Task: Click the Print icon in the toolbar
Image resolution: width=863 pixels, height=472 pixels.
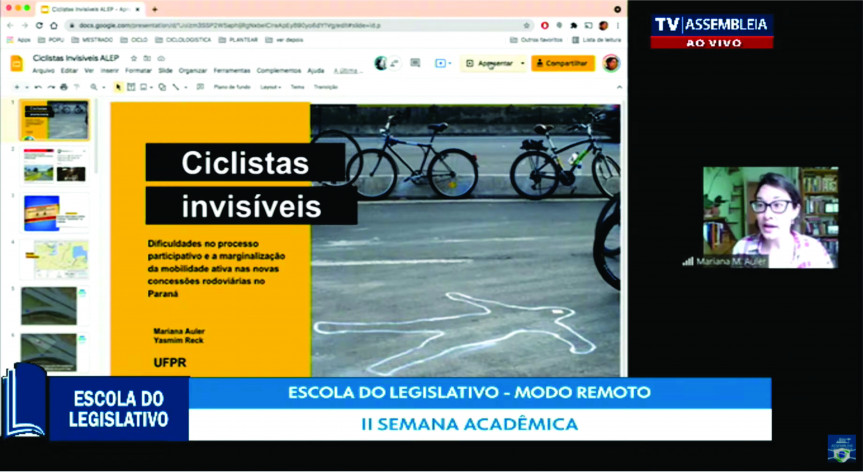Action: click(x=63, y=87)
